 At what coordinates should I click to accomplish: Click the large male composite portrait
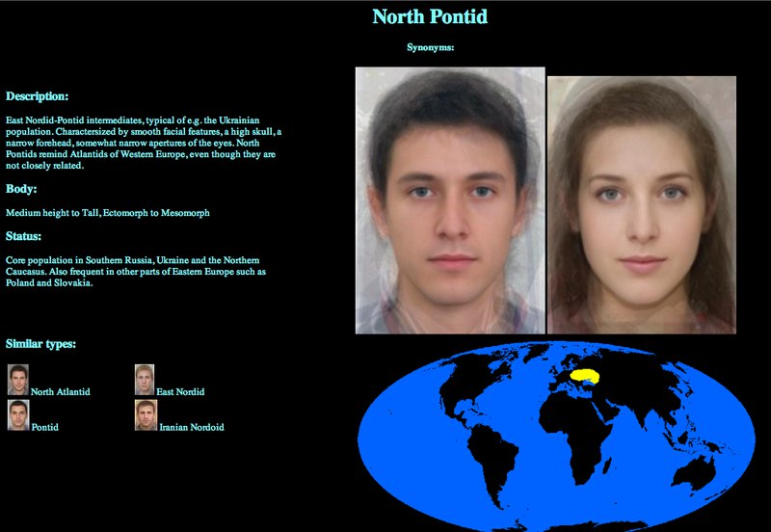click(x=449, y=200)
